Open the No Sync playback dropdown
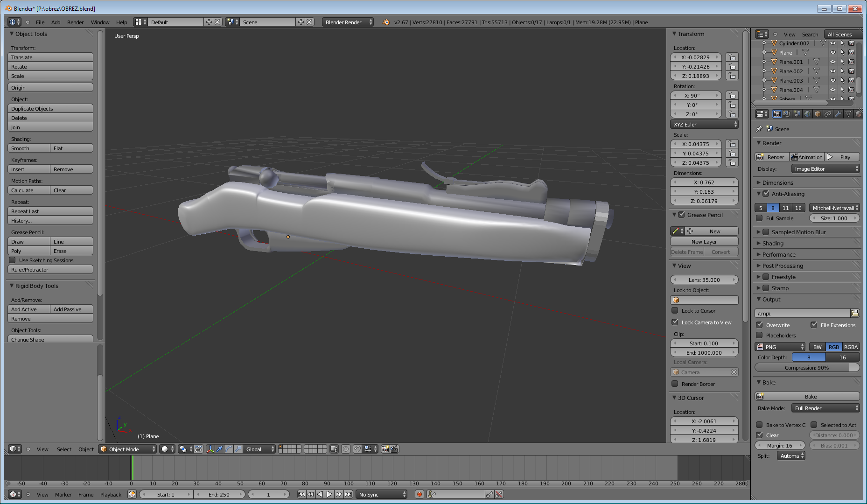The height and width of the screenshot is (504, 867). click(382, 494)
